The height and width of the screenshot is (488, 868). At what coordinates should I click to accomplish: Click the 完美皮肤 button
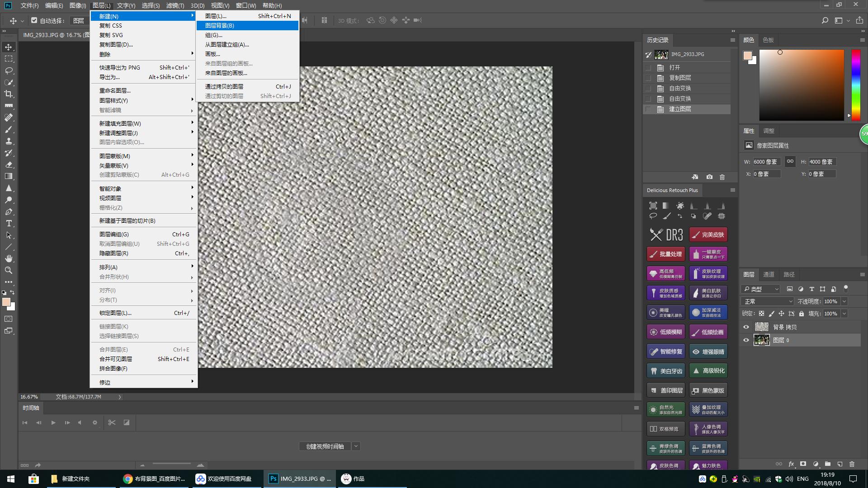click(708, 235)
